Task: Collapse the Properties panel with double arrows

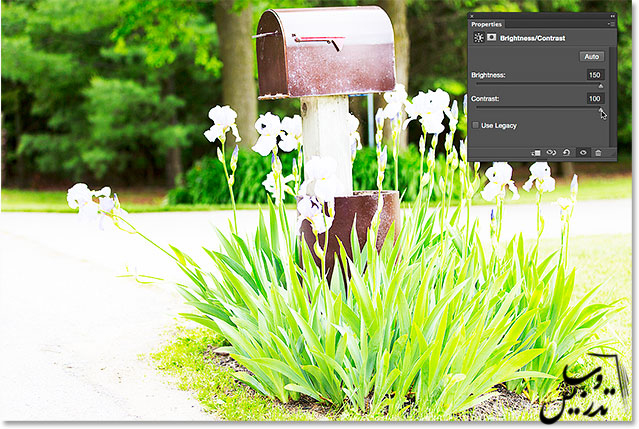Action: [x=612, y=16]
